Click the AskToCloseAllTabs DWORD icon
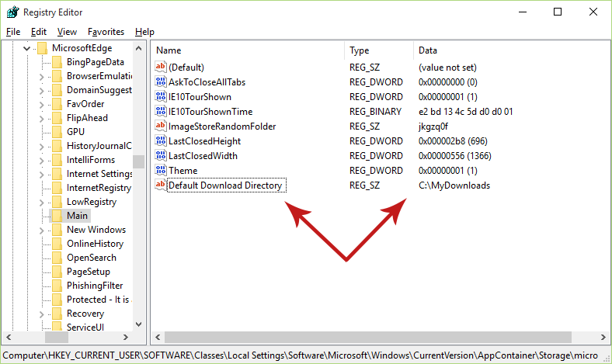The image size is (612, 364). point(161,81)
